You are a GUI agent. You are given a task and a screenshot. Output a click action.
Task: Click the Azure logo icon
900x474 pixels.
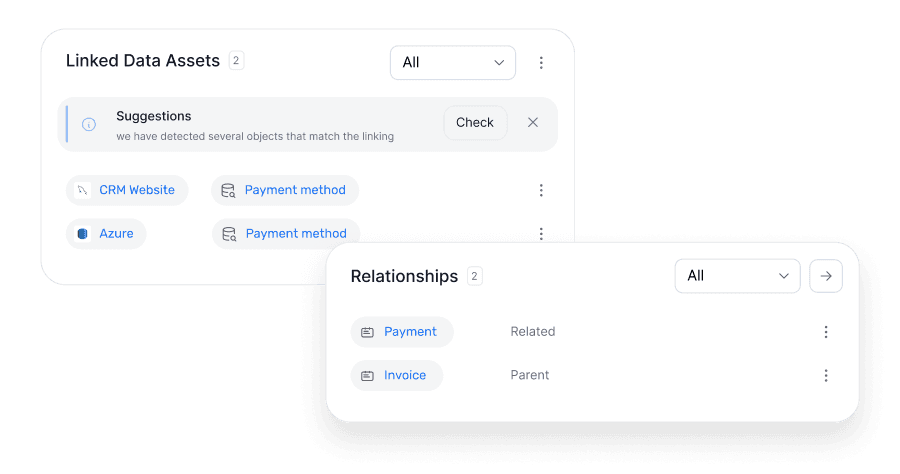coord(83,234)
